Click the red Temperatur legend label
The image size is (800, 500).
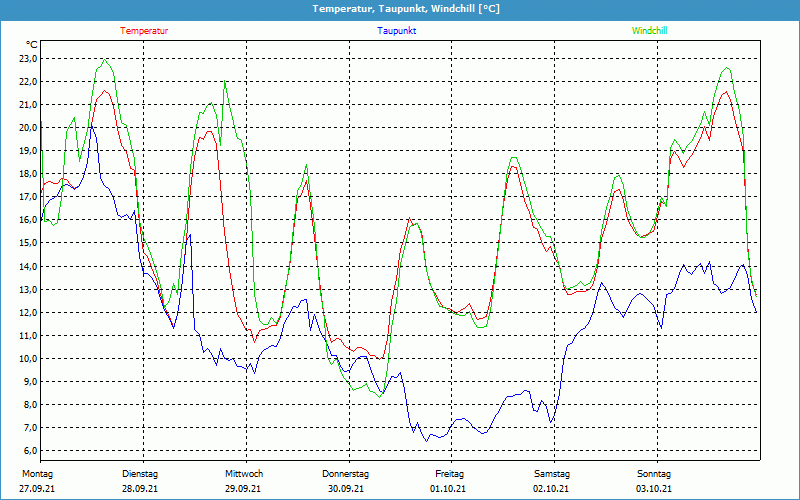tap(144, 31)
